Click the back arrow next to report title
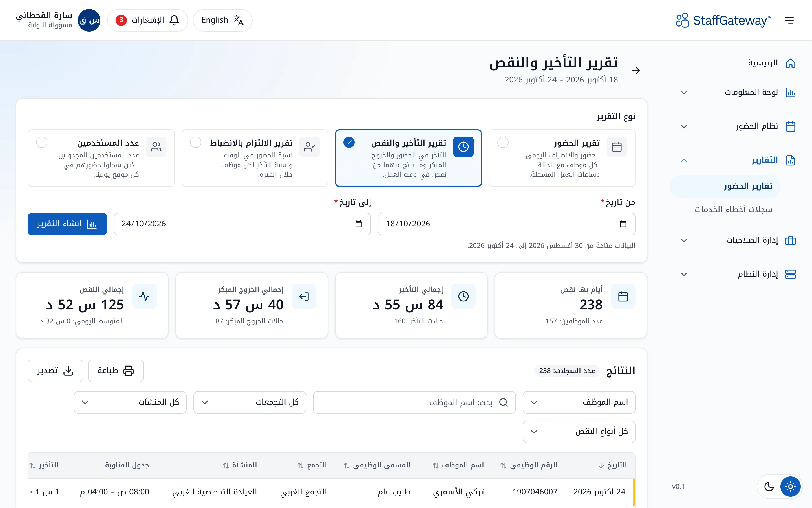 (636, 71)
